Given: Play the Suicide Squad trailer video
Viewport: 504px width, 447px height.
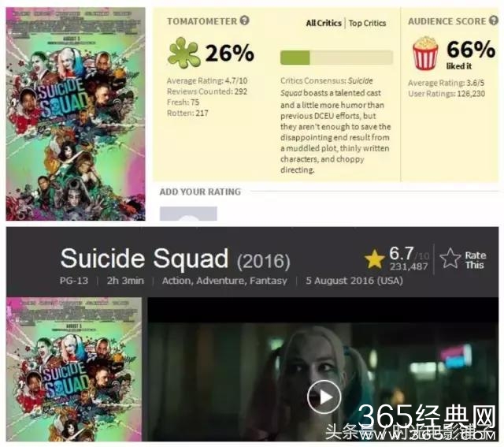Looking at the screenshot, I should (324, 397).
